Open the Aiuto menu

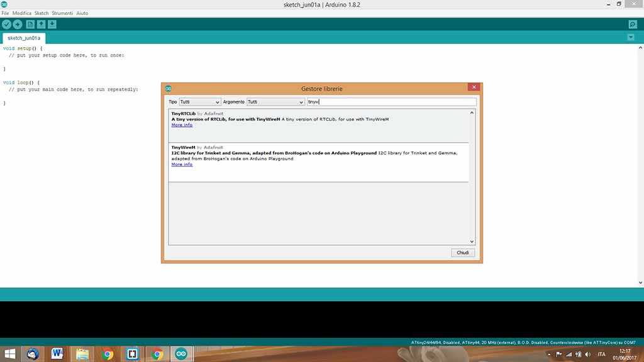point(82,13)
